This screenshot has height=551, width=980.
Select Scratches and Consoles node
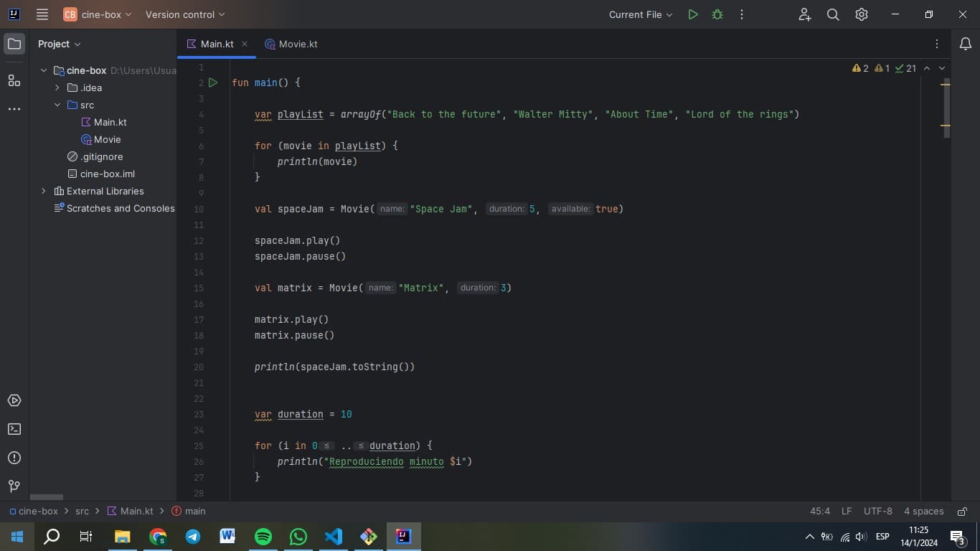pos(115,208)
